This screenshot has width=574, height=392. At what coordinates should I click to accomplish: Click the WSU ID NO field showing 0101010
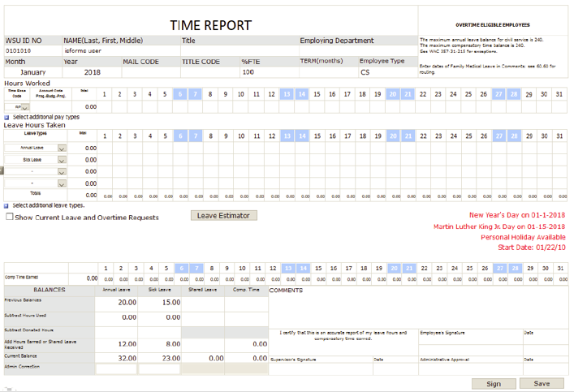[31, 50]
